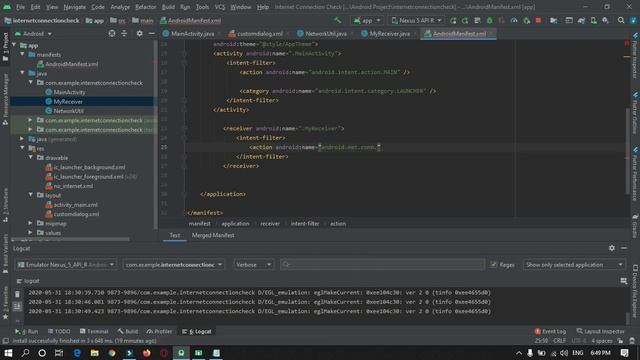The image size is (640, 360).
Task: Open File Explorer from taskbar
Action: [94, 353]
